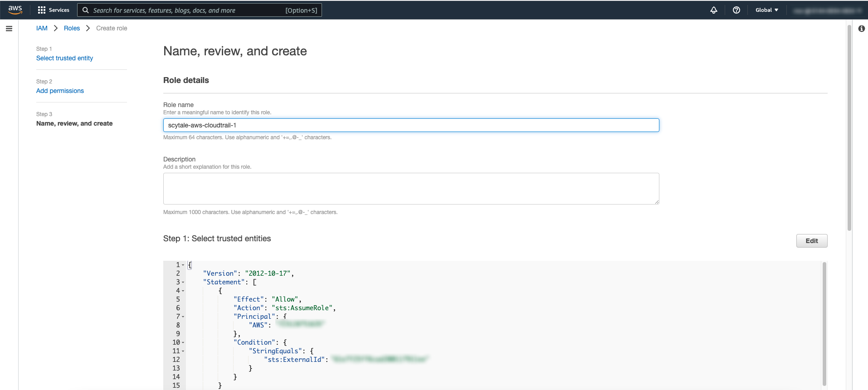This screenshot has width=868, height=390.
Task: Focus the Role name input field
Action: click(411, 125)
